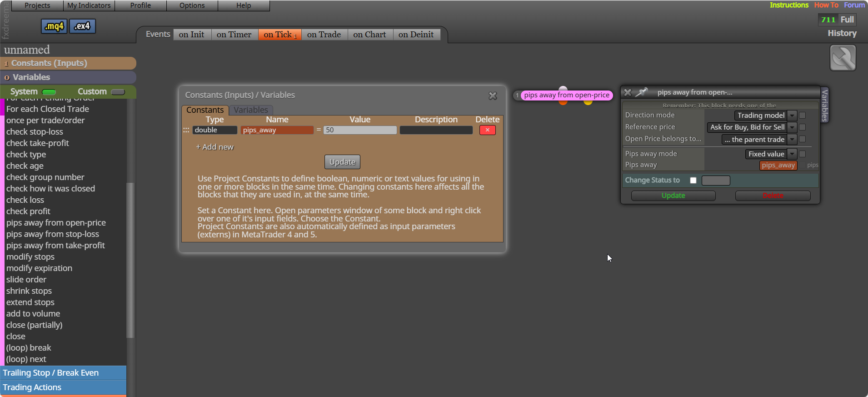Tick the checkbox beside Open Price belongs to
The height and width of the screenshot is (397, 868).
coord(803,139)
